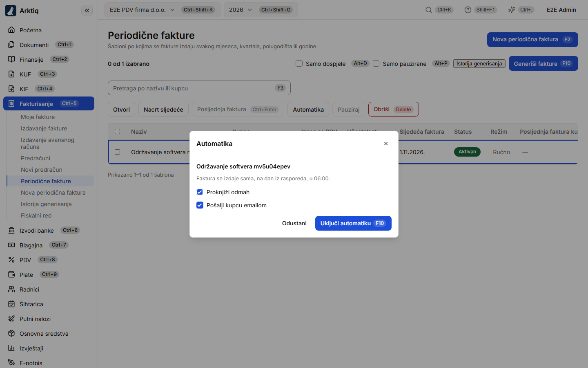Uncheck Pošalji kupcu emailom checkbox
This screenshot has width=588, height=368.
[x=200, y=205]
